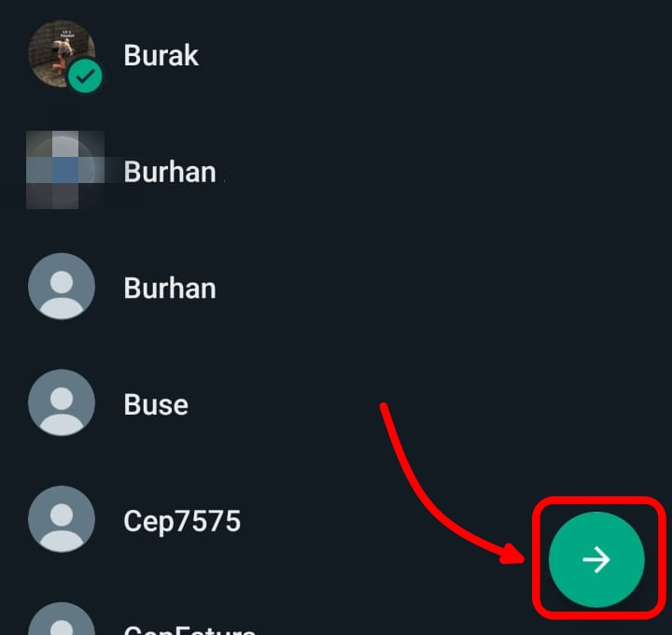Tap the green forward arrow button

click(x=596, y=559)
